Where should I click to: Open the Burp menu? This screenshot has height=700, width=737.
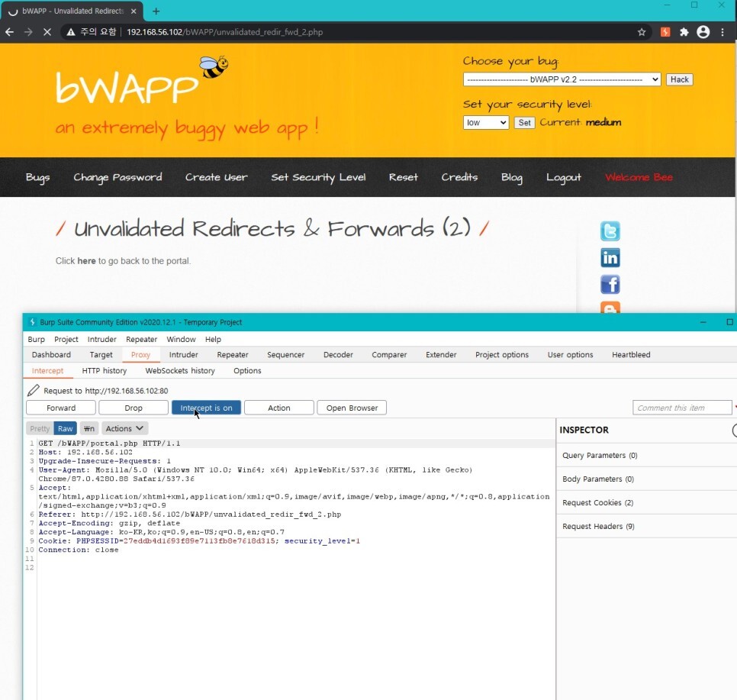(x=36, y=339)
